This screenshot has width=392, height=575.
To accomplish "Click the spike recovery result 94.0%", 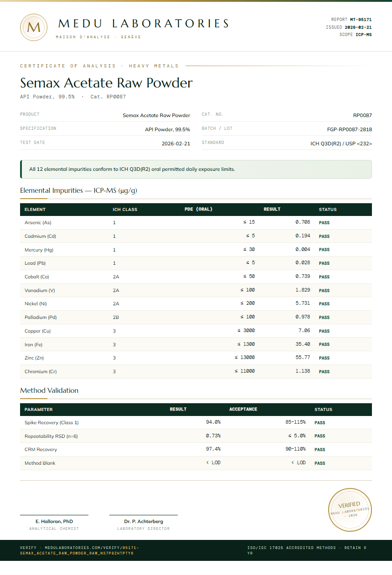I will (213, 422).
